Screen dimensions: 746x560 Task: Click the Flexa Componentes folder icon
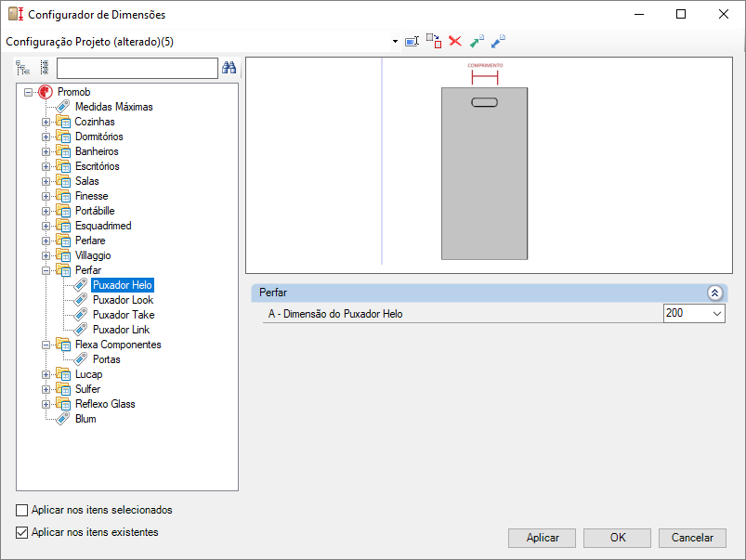[63, 345]
